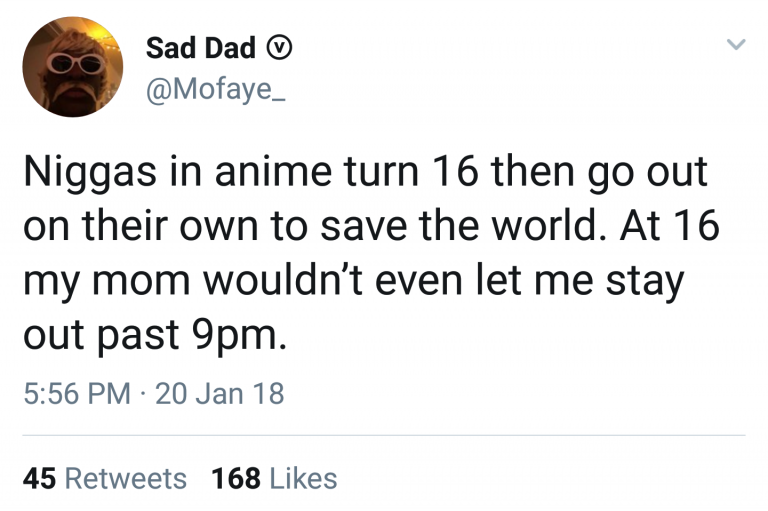Click the like count number 168
This screenshot has width=768, height=511.
coord(236,479)
